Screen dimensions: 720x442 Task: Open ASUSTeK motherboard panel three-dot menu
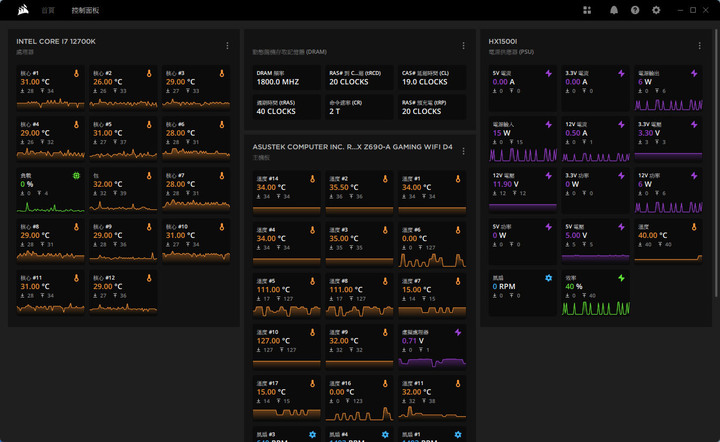(463, 151)
